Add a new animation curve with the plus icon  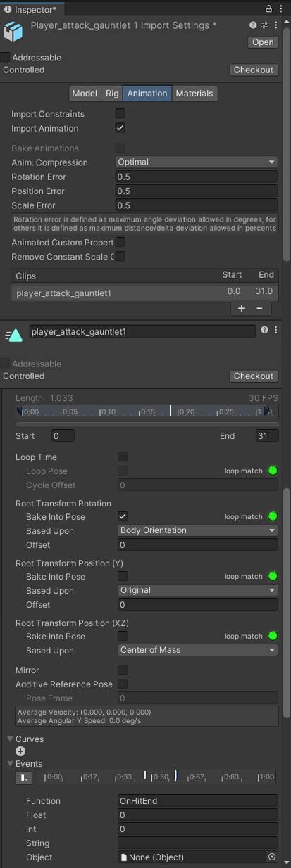(x=20, y=751)
